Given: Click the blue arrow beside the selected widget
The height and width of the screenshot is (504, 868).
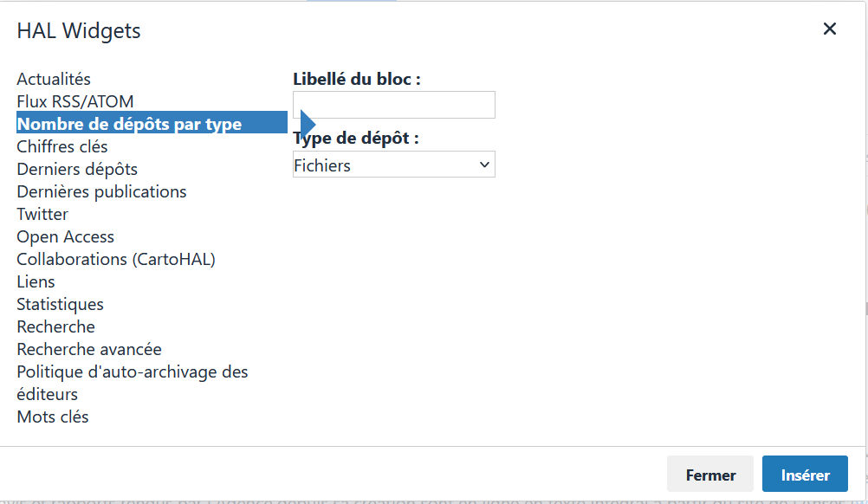Looking at the screenshot, I should coord(305,123).
